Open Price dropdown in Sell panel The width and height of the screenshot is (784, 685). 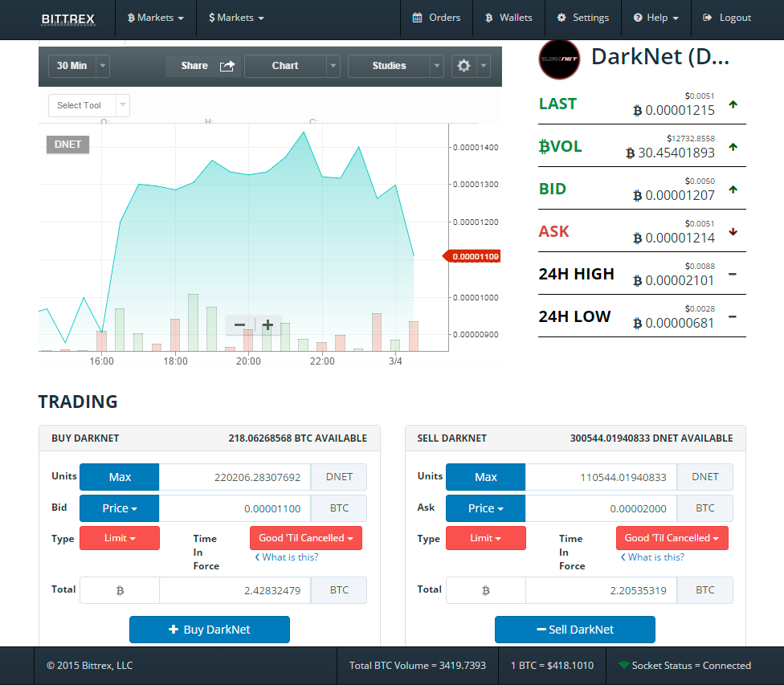click(x=485, y=508)
